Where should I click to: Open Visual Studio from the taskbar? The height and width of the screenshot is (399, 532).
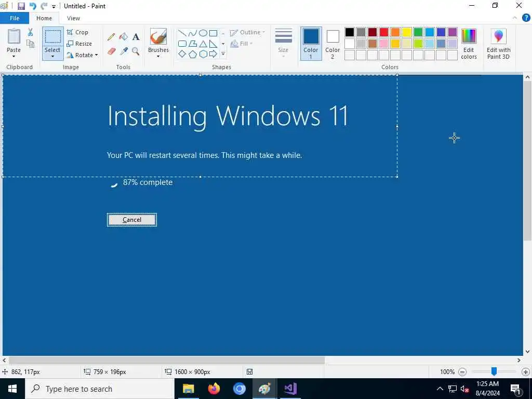click(x=290, y=389)
